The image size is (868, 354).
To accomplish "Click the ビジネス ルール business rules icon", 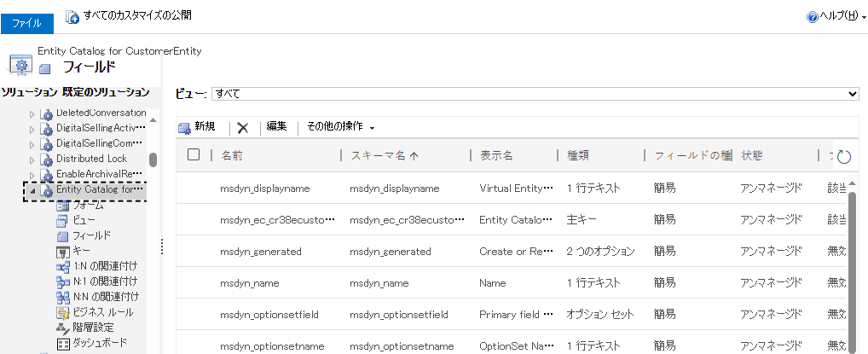I will (x=63, y=313).
